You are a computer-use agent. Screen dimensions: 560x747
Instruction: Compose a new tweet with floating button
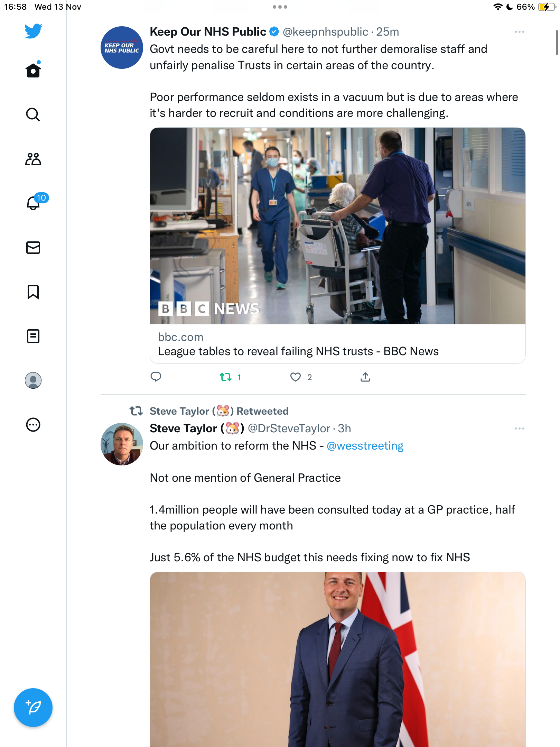click(33, 708)
